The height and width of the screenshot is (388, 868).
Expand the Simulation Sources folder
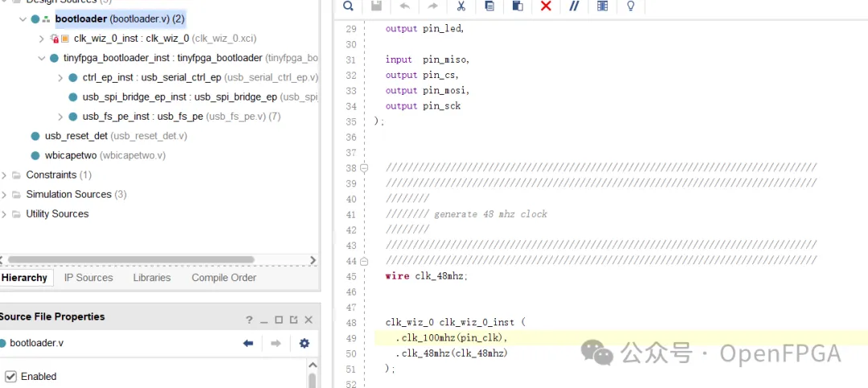click(x=4, y=194)
